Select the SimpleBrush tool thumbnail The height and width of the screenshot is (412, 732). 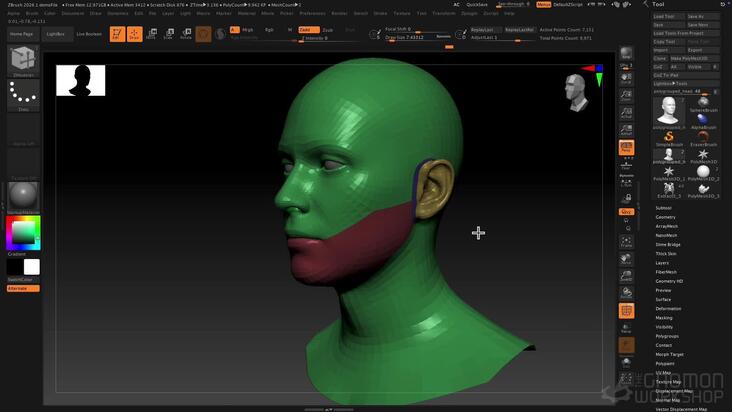pyautogui.click(x=669, y=139)
